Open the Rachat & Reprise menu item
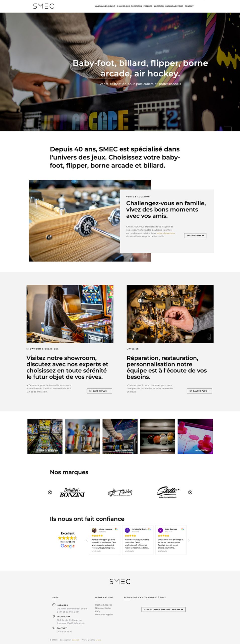The image size is (240, 644). (174, 6)
